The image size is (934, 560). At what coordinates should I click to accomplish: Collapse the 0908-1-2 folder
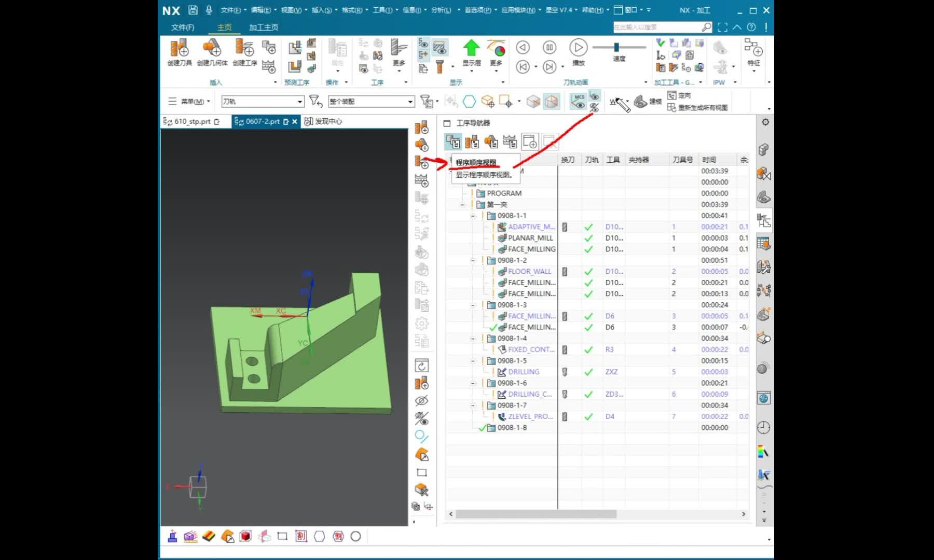(x=473, y=260)
